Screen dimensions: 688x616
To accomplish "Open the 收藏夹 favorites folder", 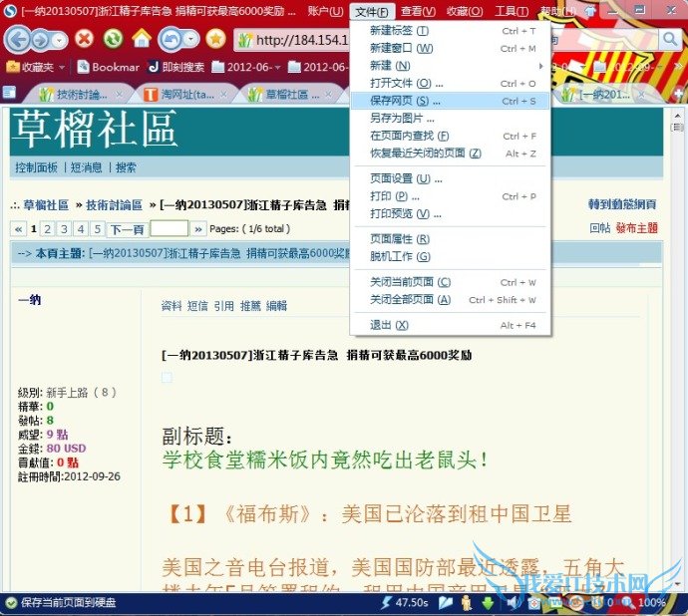I will click(31, 67).
